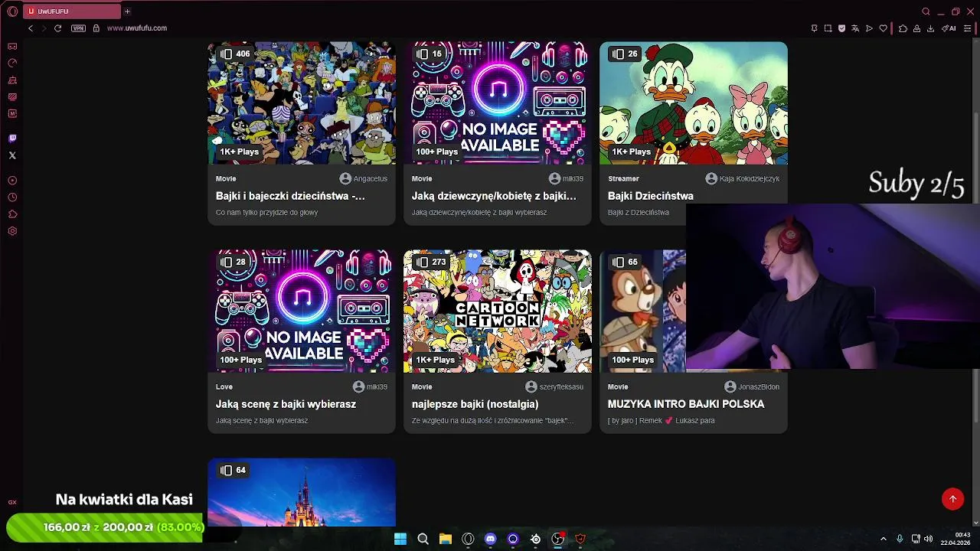Open the castle thumbnail with 64 items
Image resolution: width=980 pixels, height=551 pixels.
tap(302, 492)
